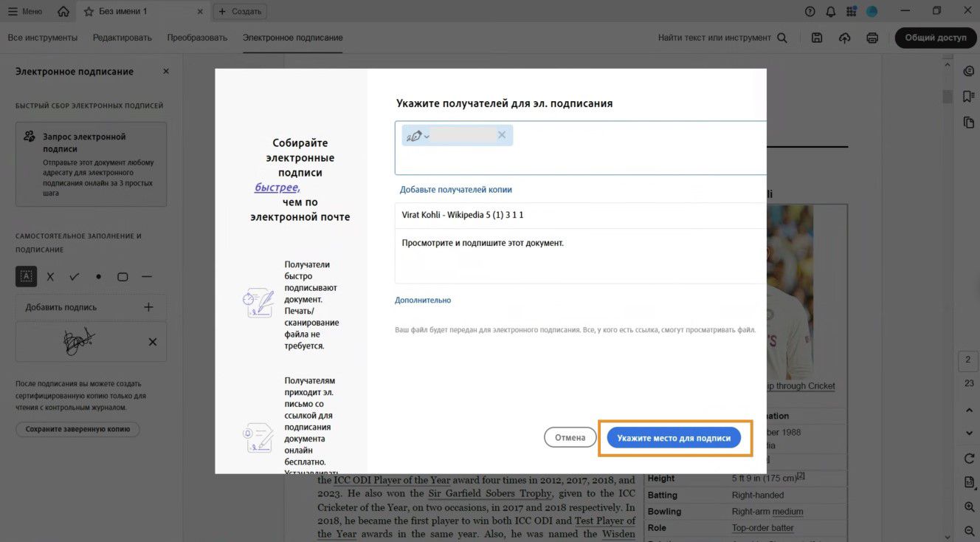This screenshot has width=980, height=542.
Task: Expand the 'Дополнительно' options
Action: [423, 301]
